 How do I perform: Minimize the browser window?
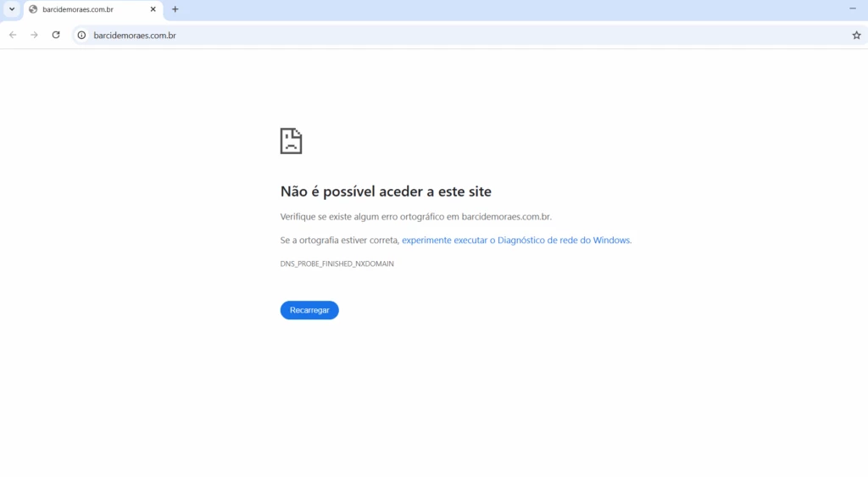[852, 8]
